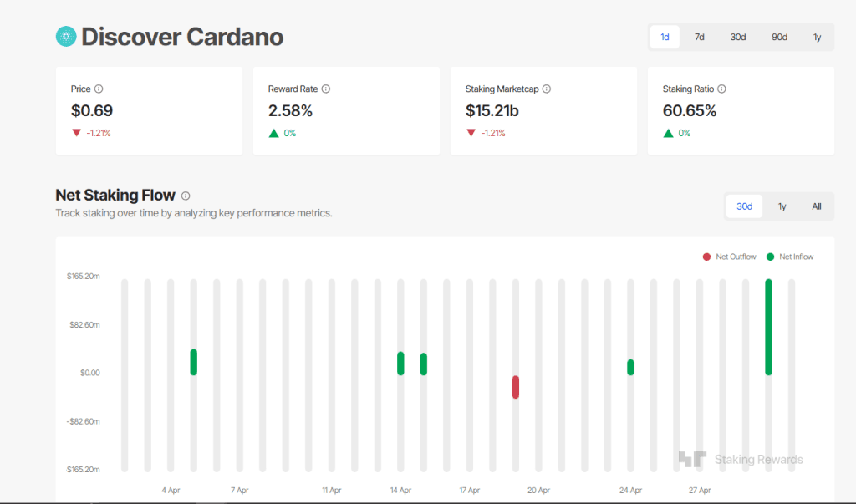Image resolution: width=856 pixels, height=504 pixels.
Task: Select the chart 30d range tab
Action: tap(745, 206)
